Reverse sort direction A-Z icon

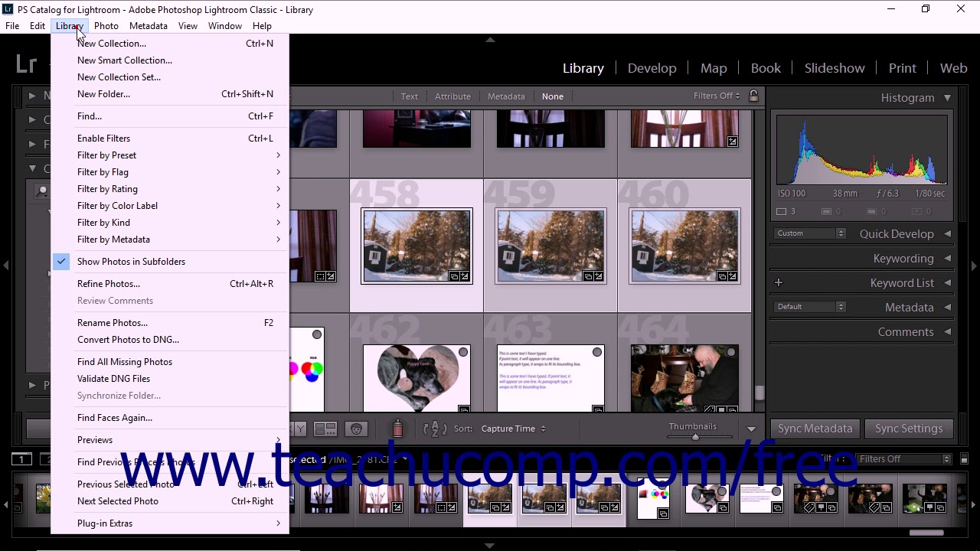point(435,429)
